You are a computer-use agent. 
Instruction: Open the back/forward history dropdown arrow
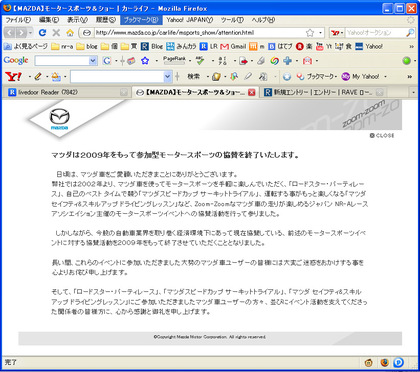pyautogui.click(x=30, y=33)
